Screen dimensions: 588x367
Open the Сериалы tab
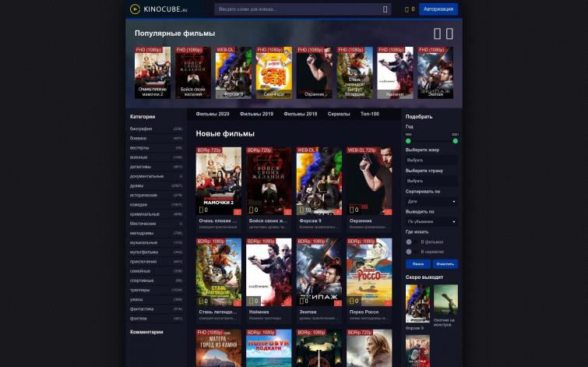339,114
